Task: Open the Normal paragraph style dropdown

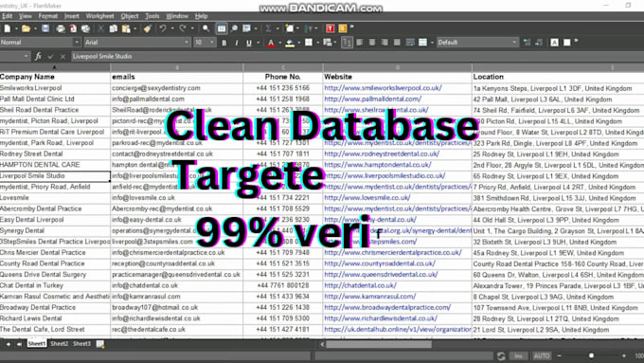Action: (x=77, y=43)
